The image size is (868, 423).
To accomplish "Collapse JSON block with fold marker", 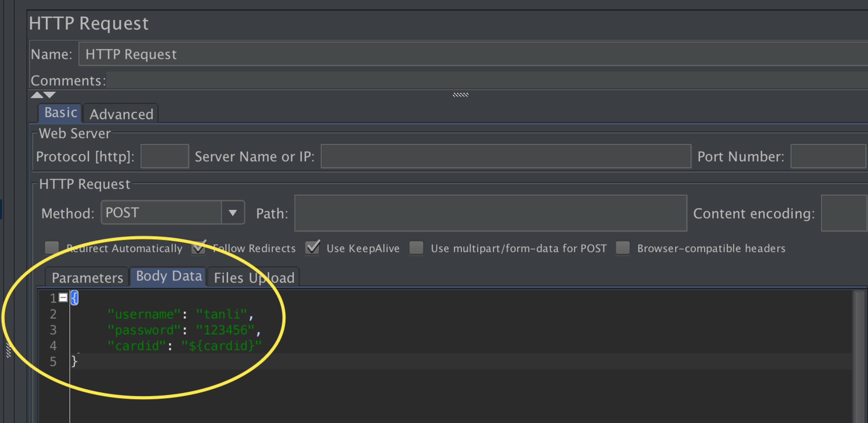I will [x=63, y=297].
